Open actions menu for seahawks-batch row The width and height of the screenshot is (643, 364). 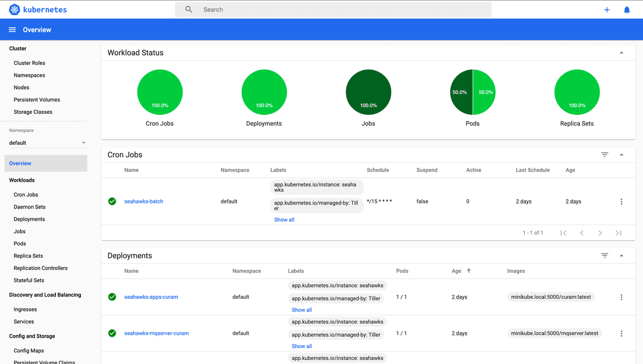coord(621,201)
